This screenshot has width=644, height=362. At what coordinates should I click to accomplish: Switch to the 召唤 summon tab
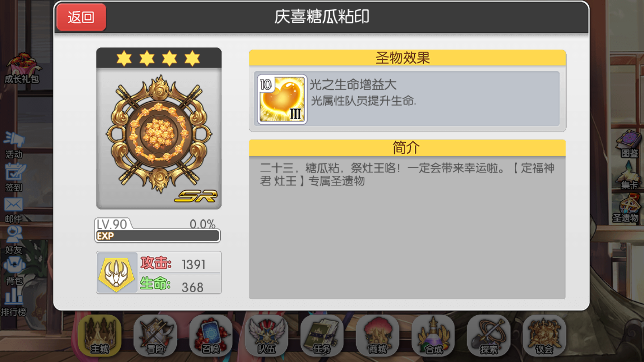coord(211,335)
